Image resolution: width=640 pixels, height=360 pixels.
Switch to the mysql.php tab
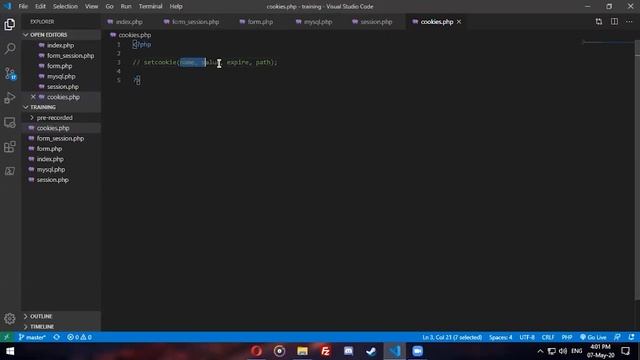[x=318, y=22]
